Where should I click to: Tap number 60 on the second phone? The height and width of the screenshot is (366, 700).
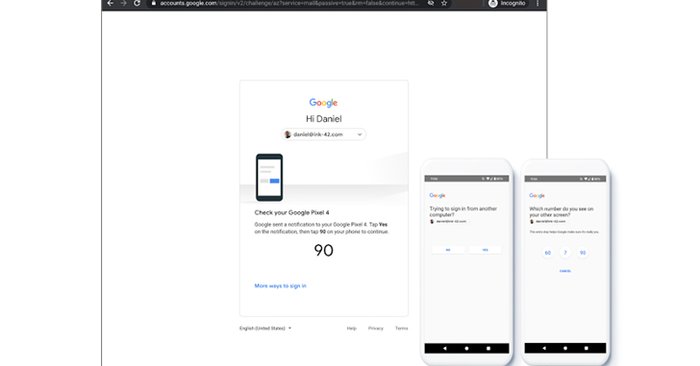tap(548, 253)
